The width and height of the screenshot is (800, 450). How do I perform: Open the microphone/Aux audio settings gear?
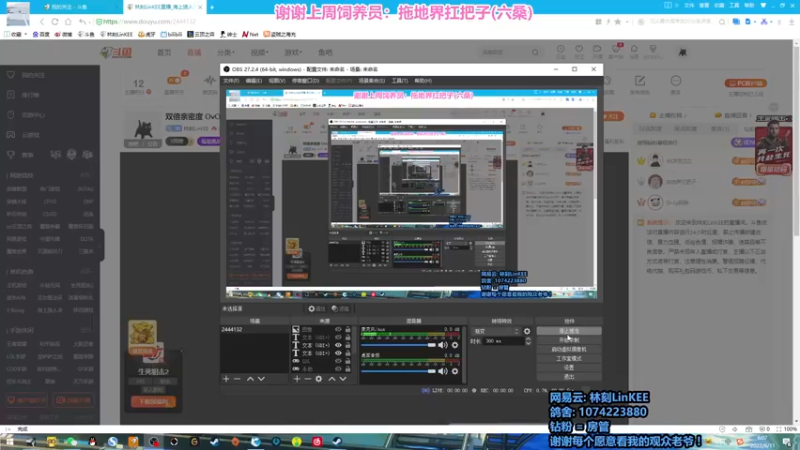455,345
